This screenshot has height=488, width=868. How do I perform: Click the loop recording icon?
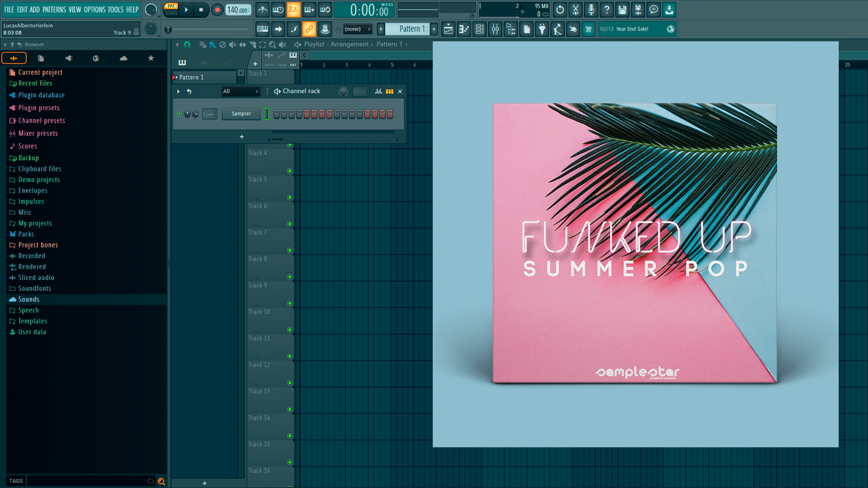click(x=325, y=10)
